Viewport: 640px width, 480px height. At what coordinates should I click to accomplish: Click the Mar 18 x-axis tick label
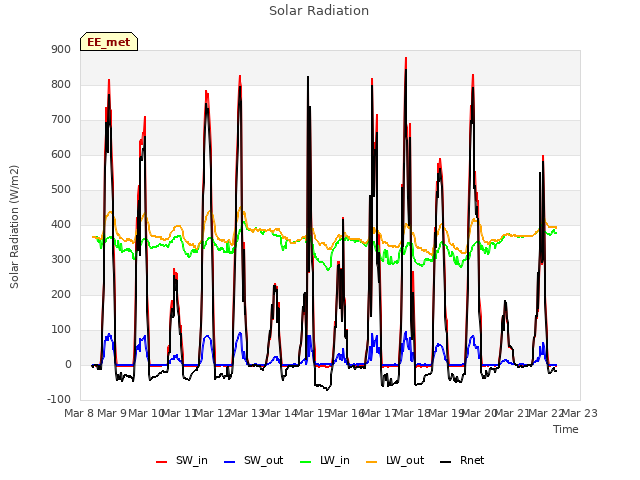pyautogui.click(x=414, y=413)
